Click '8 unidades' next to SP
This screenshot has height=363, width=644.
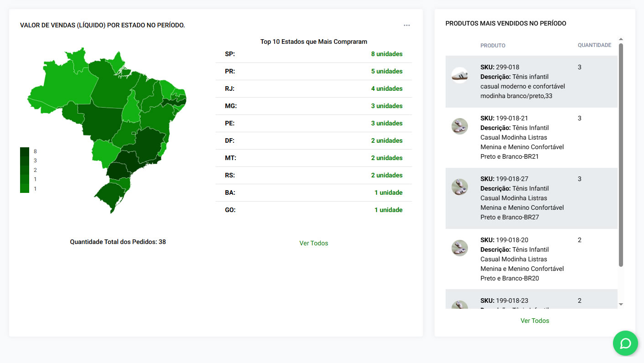(386, 54)
